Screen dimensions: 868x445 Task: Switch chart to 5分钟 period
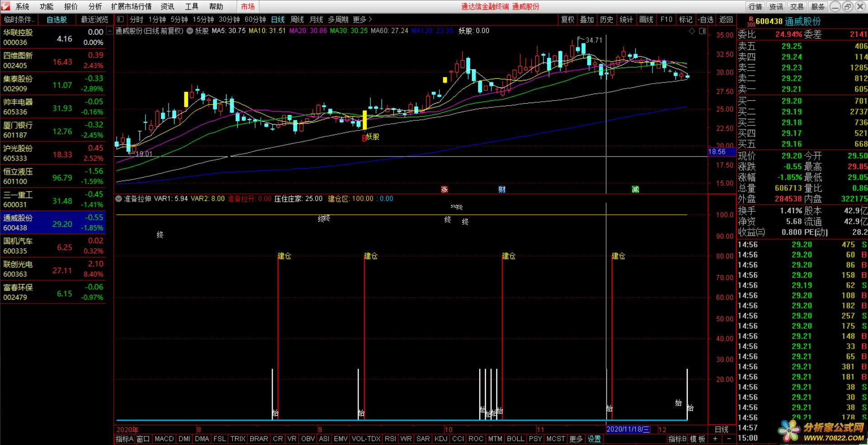click(x=179, y=19)
